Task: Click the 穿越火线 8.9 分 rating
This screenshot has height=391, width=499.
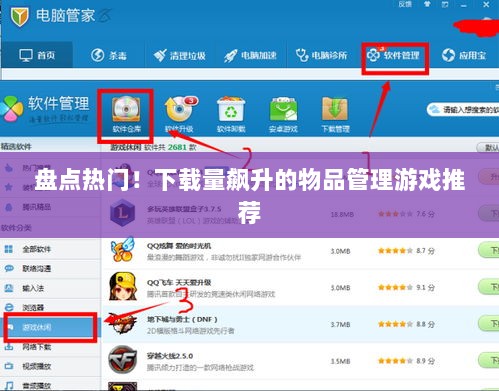Action: coord(406,361)
